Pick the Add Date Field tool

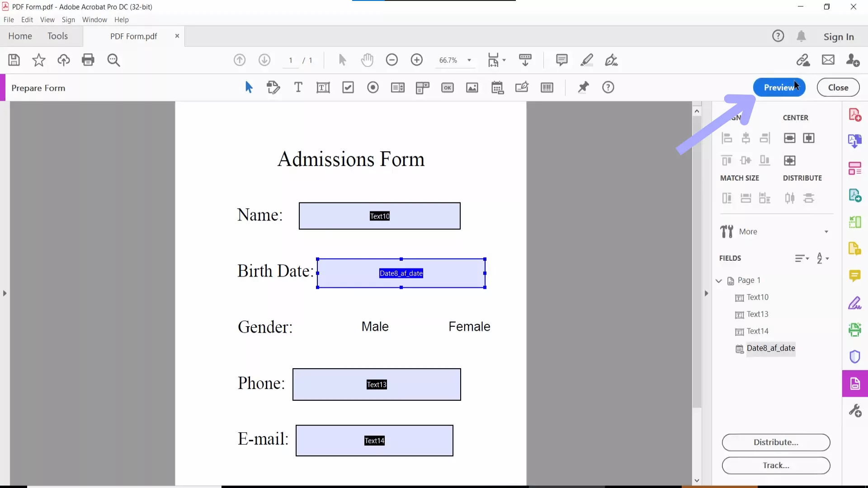pyautogui.click(x=497, y=88)
